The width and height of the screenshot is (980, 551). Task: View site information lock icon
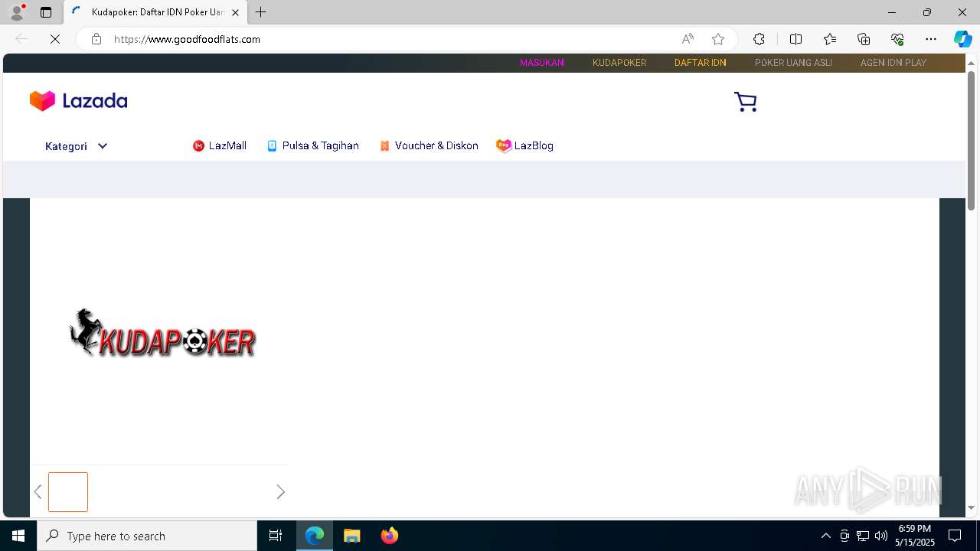pos(96,39)
